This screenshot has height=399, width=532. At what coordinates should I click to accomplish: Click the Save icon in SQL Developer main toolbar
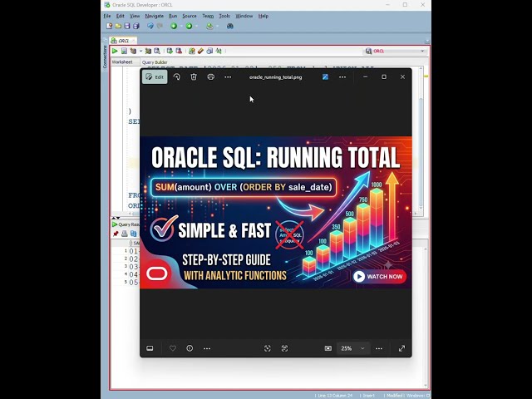tap(127, 26)
